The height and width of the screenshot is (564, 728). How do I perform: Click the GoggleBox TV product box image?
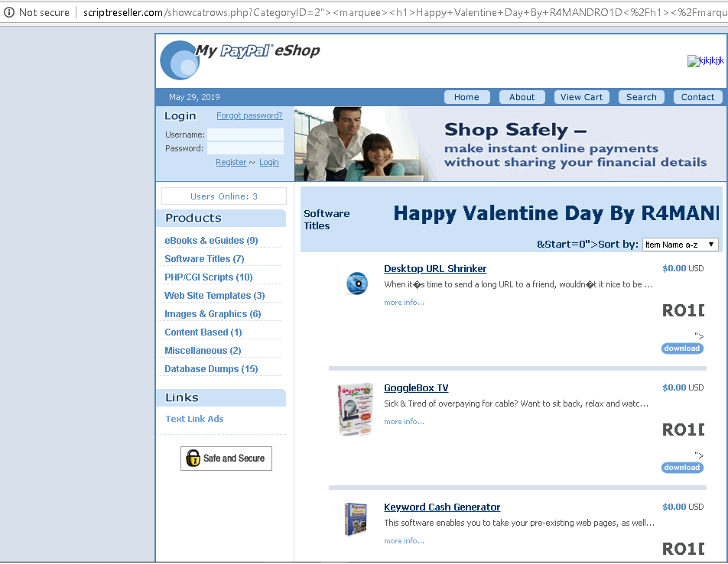[x=355, y=409]
